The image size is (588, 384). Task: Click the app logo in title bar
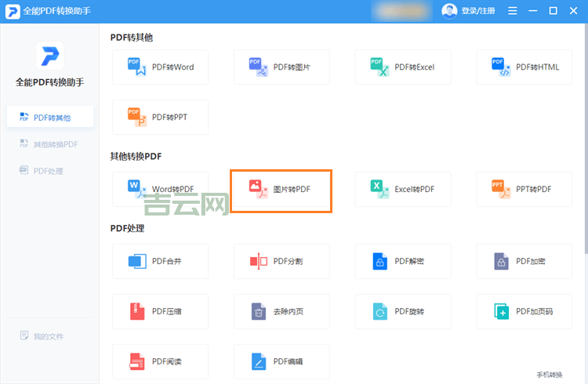coord(13,11)
